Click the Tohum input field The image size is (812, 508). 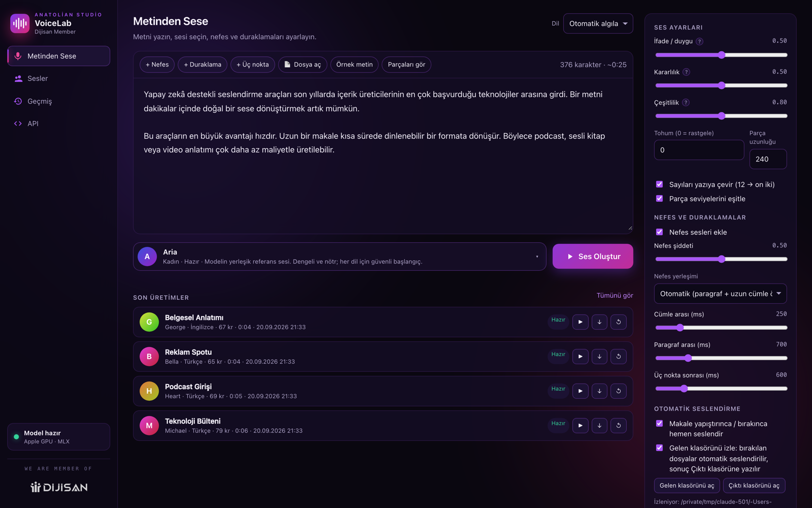pos(699,150)
